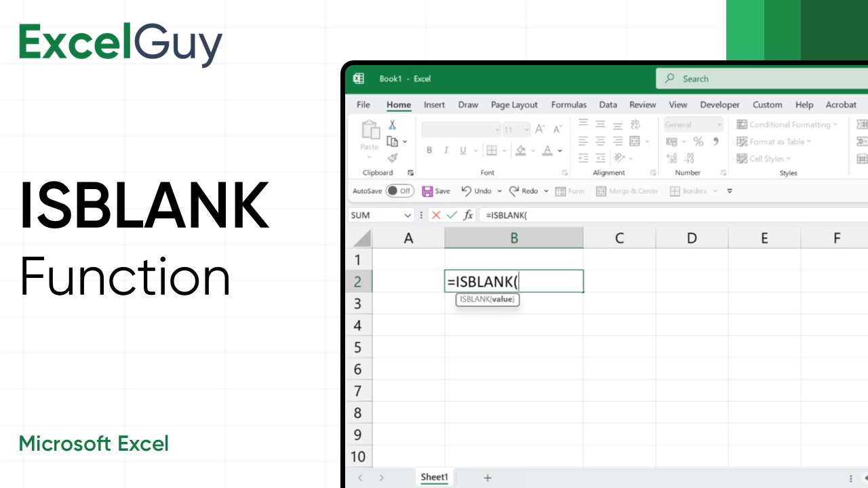Add a new sheet with plus button
The image size is (868, 488).
(x=487, y=478)
